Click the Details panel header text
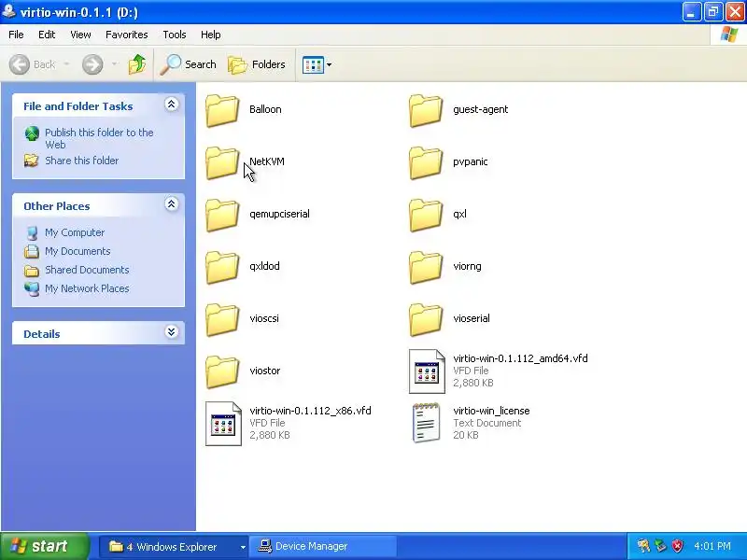The width and height of the screenshot is (747, 560). (42, 334)
